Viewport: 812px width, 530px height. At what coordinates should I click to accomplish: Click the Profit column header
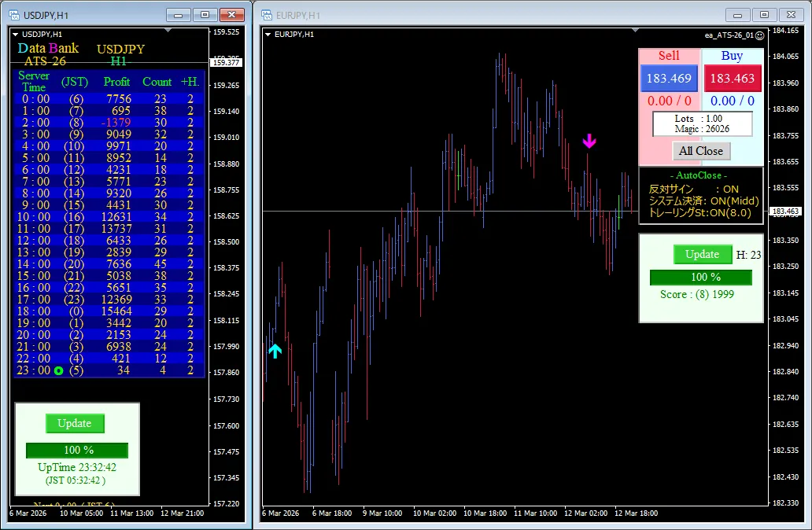[x=116, y=82]
